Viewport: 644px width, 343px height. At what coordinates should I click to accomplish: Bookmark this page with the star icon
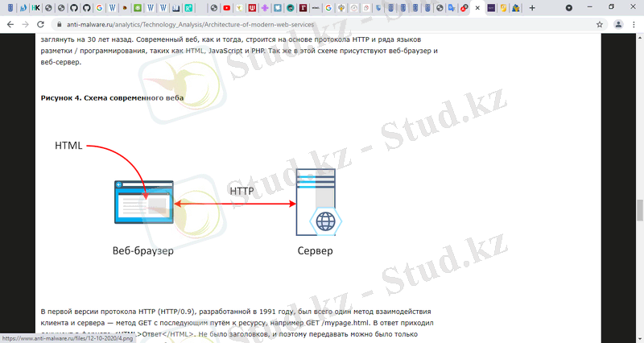click(600, 25)
